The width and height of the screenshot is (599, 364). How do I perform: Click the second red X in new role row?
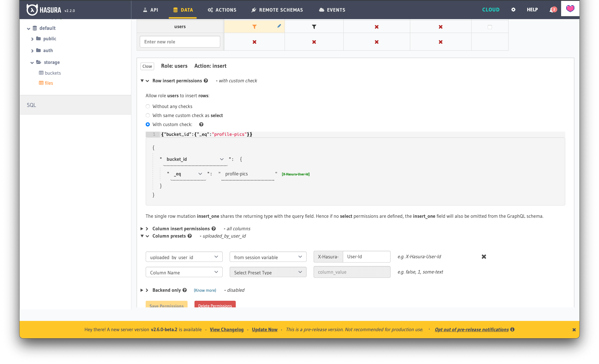coord(314,42)
